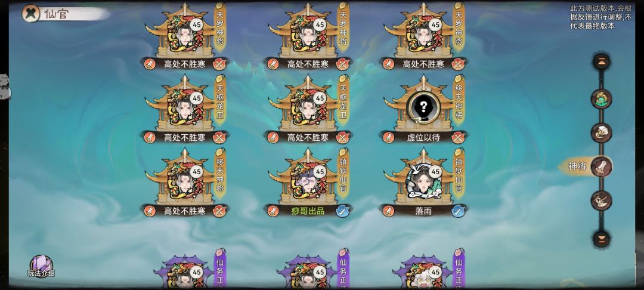Click the 虚位以待 vacant slot label
The height and width of the screenshot is (290, 644).
pyautogui.click(x=423, y=137)
